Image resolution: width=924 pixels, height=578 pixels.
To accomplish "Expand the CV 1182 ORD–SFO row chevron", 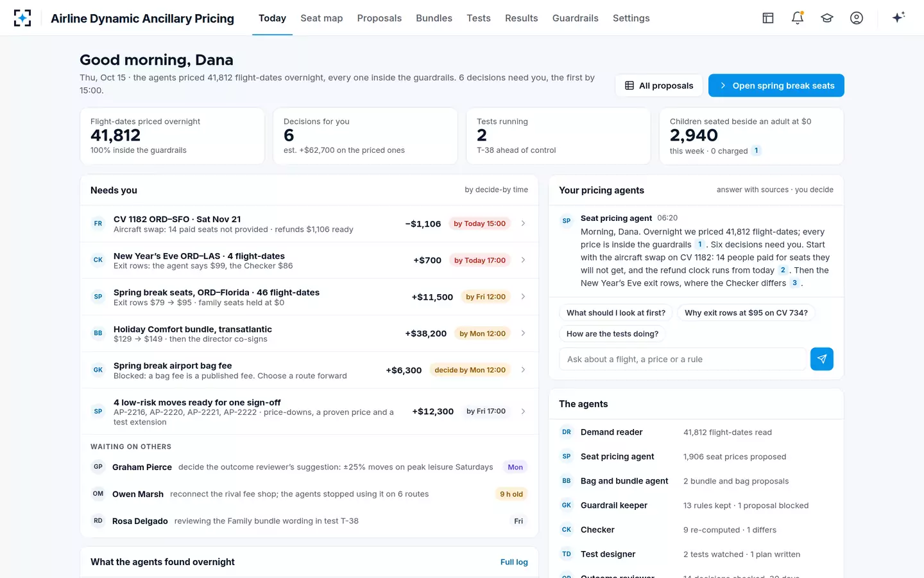I will click(x=523, y=223).
